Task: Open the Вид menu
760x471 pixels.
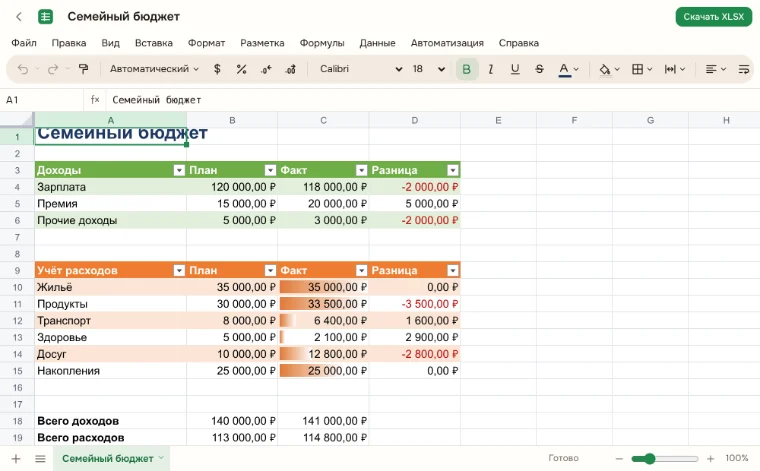Action: pyautogui.click(x=111, y=43)
